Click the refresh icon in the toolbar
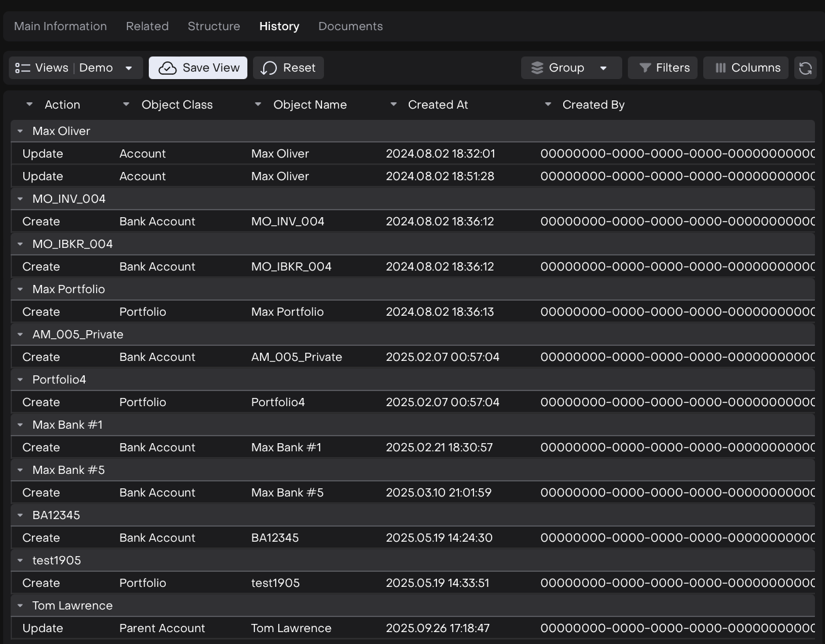 click(806, 68)
